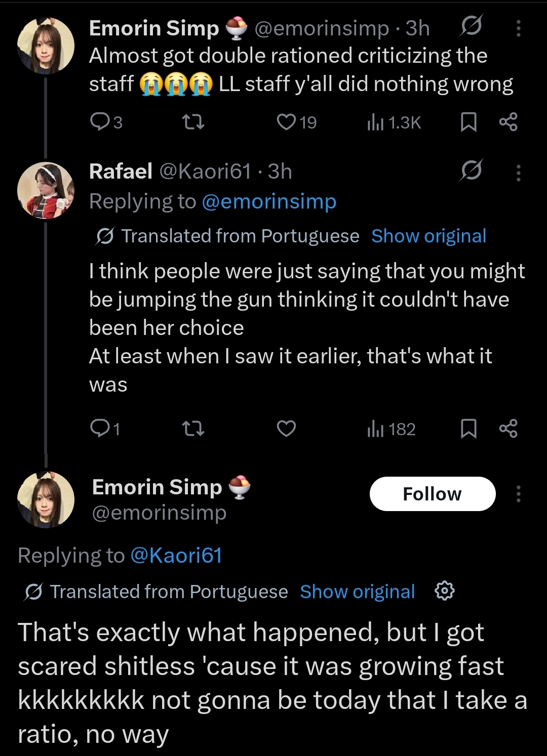Bookmark Emorin Simp's top tweet

[x=468, y=122]
